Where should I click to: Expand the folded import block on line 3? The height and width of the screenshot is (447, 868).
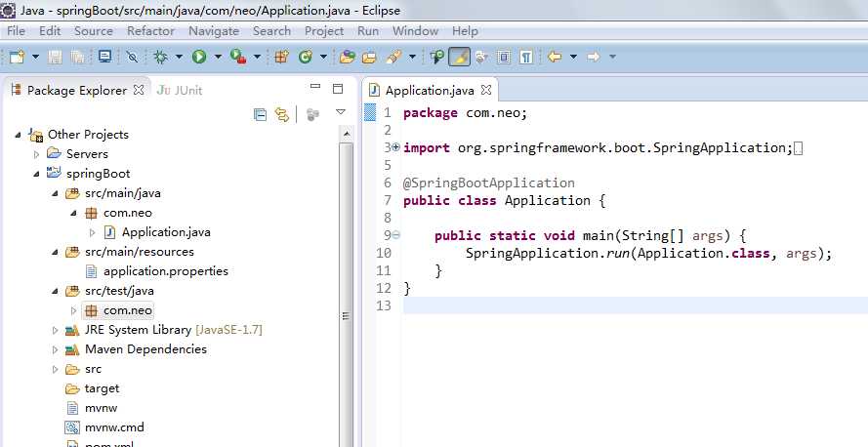395,147
